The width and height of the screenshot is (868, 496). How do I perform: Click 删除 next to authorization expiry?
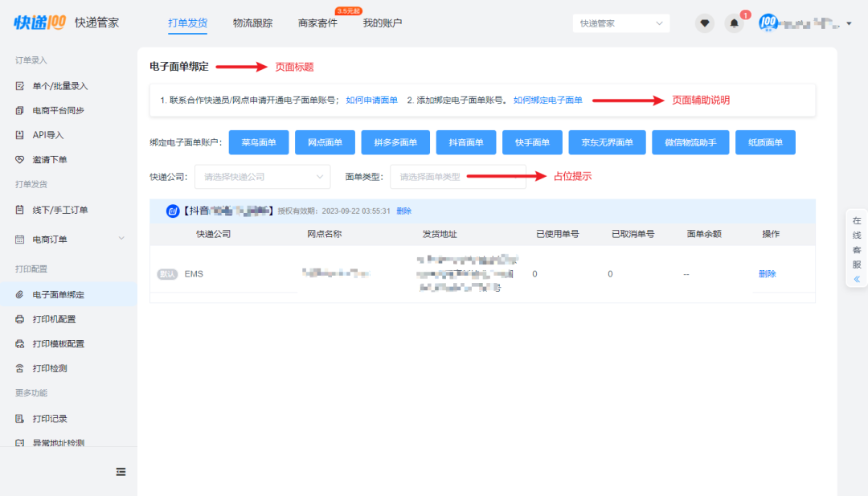pyautogui.click(x=403, y=211)
